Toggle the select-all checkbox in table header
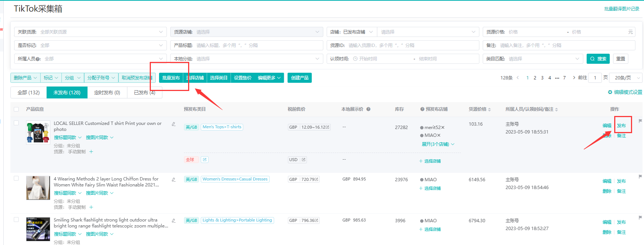644x245 pixels. click(x=16, y=109)
